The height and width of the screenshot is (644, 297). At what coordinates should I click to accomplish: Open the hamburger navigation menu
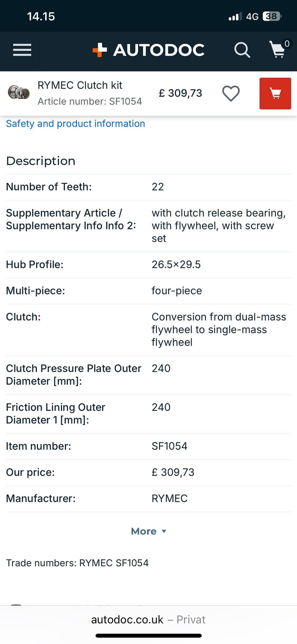(x=22, y=50)
